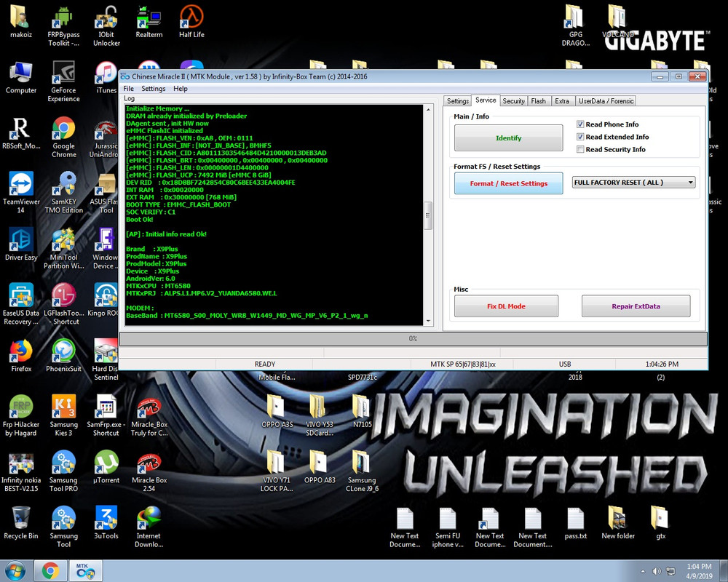Open the Computer desktop icon

(21, 78)
